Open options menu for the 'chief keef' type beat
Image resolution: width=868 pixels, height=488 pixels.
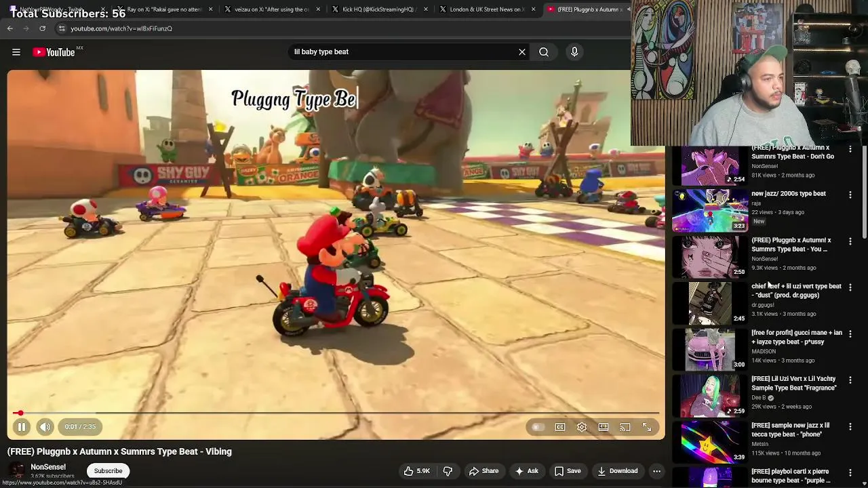click(850, 287)
